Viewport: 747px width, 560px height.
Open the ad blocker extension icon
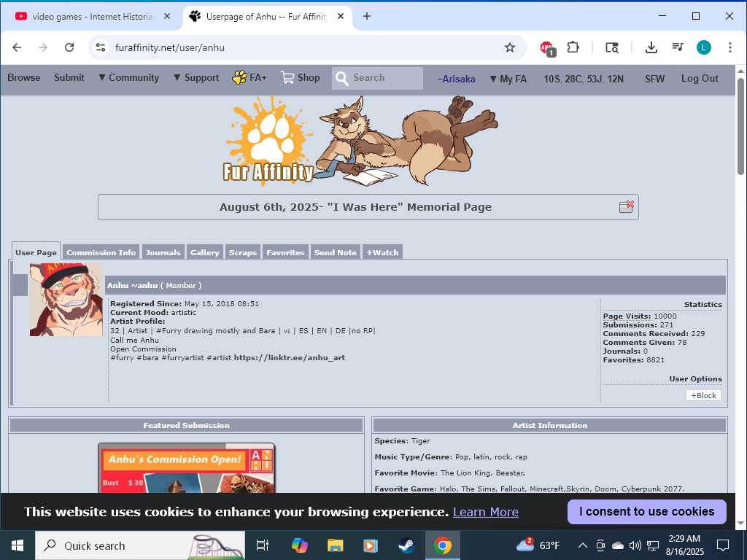click(x=547, y=47)
